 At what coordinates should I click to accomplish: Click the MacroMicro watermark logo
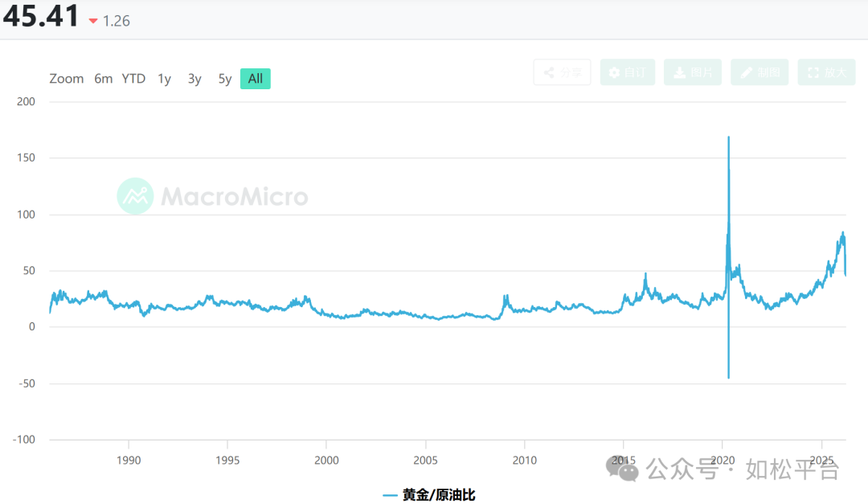pos(135,196)
